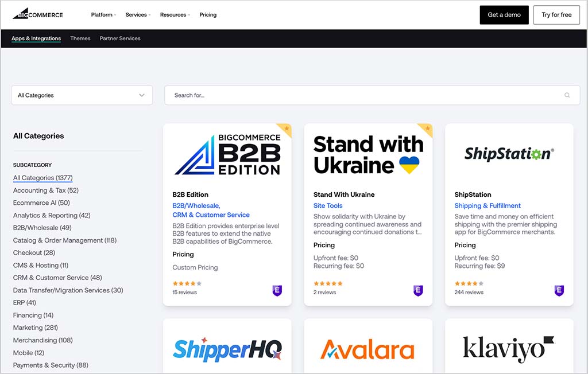Screen dimensions: 588x374
Task: Filter by Mobile (12)
Action: tap(29, 353)
